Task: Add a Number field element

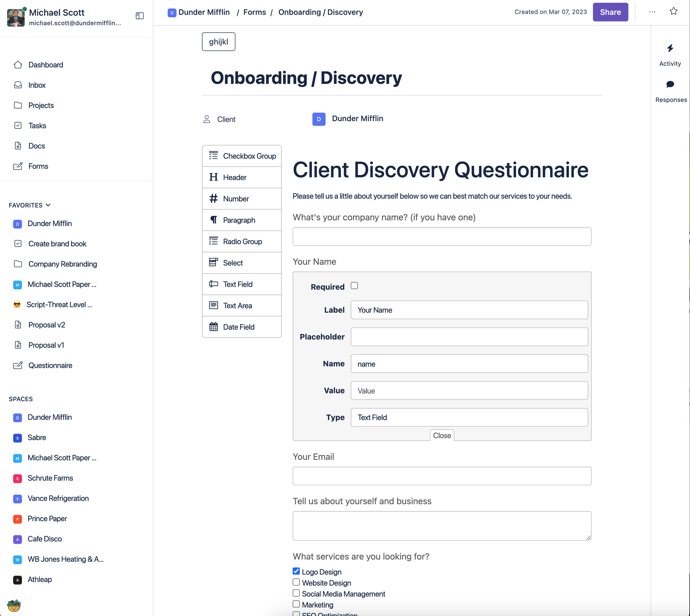Action: 242,199
